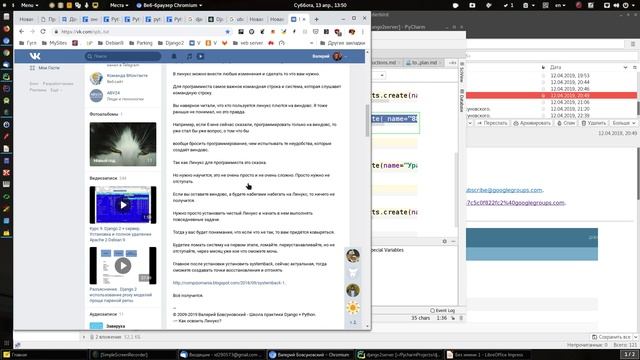640x360 pixels.
Task: Open the "Веб-браузер Chromium" application menu
Action: (x=169, y=5)
